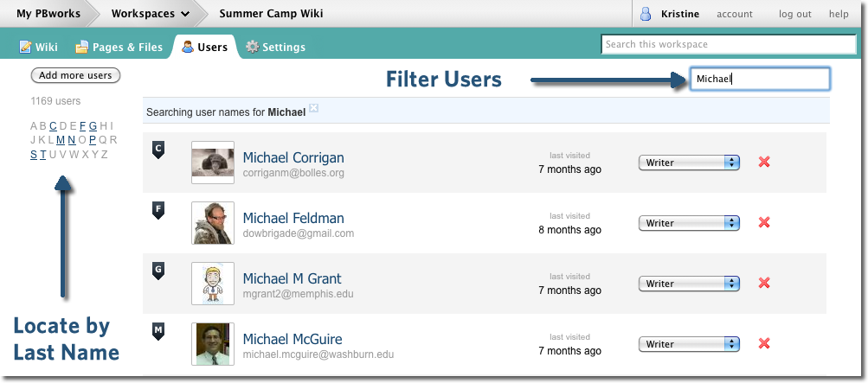Filter users by last name letter G
Image resolution: width=868 pixels, height=383 pixels.
coord(93,125)
